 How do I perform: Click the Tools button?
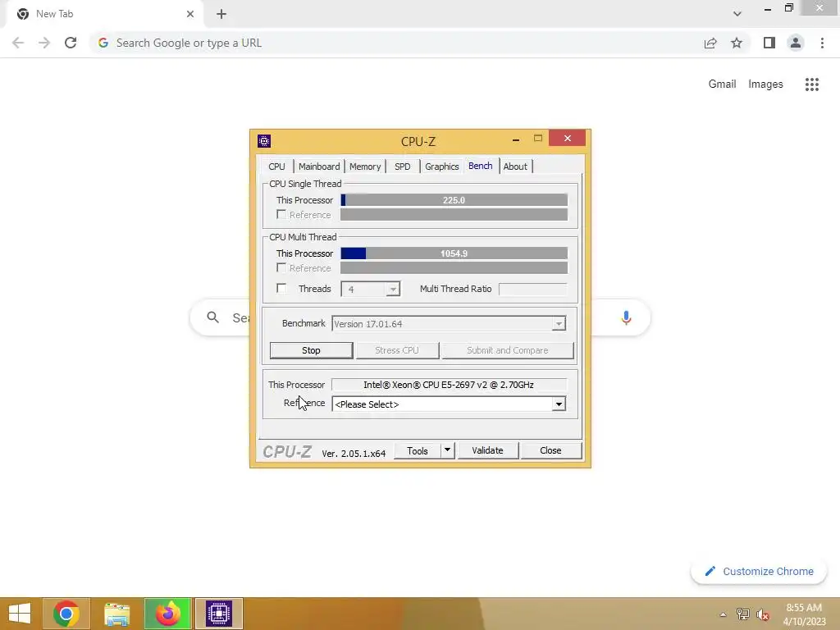(x=418, y=450)
